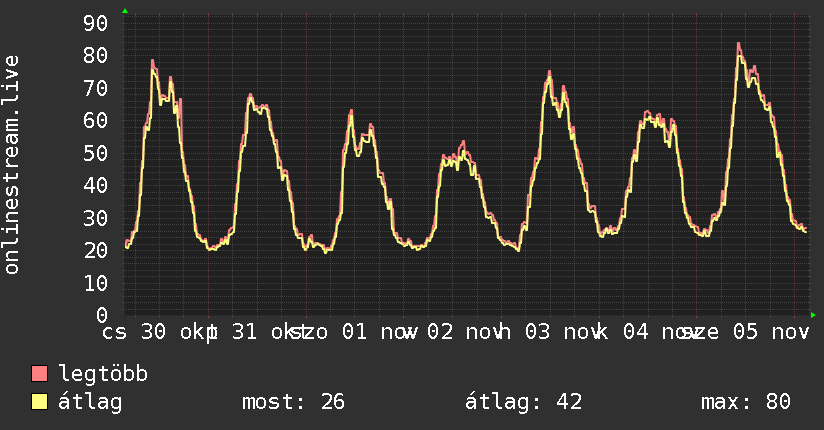Screen dimensions: 824x430
Task: Click the green arrow ending the x-axis
Action: (814, 315)
